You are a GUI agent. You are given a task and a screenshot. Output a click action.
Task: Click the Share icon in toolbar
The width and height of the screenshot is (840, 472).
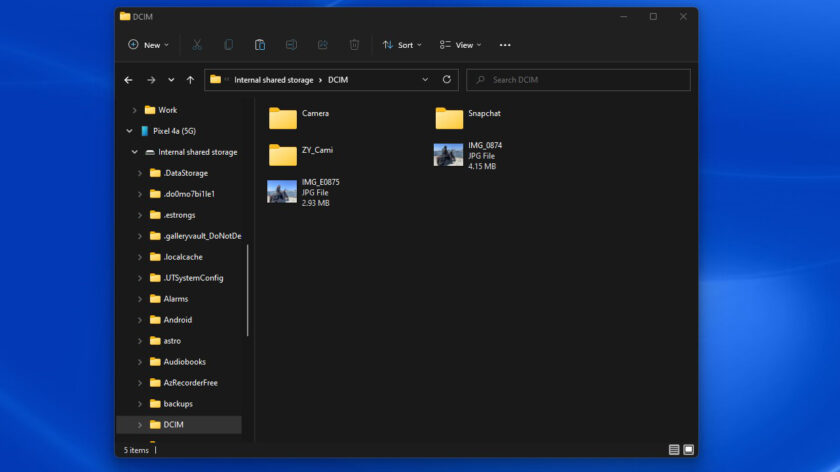pos(323,45)
